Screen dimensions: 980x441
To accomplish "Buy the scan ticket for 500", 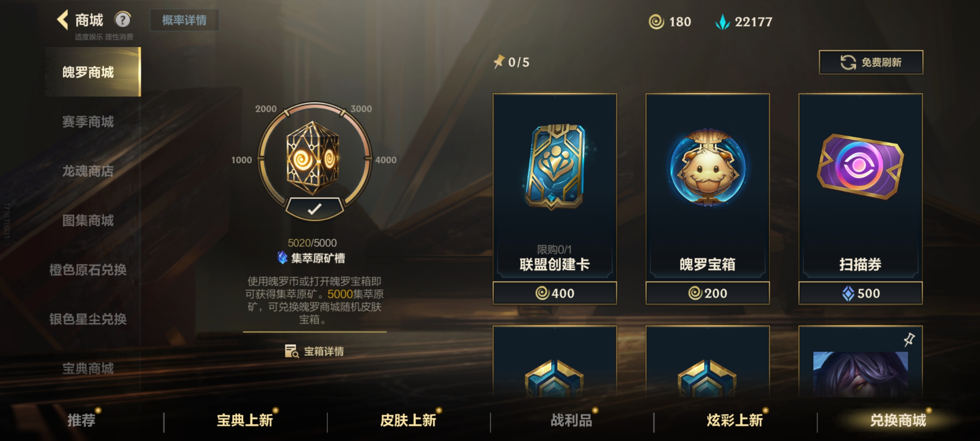I will (x=860, y=293).
